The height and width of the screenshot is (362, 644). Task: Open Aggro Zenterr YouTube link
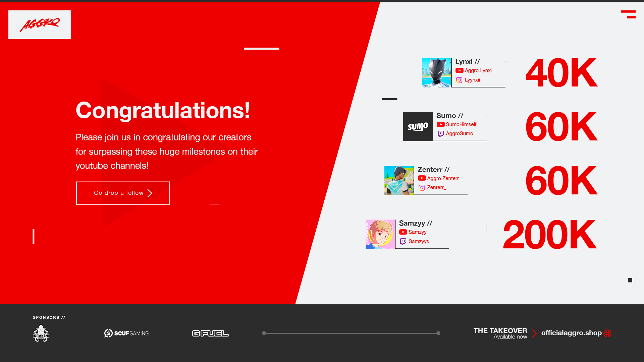[x=443, y=178]
